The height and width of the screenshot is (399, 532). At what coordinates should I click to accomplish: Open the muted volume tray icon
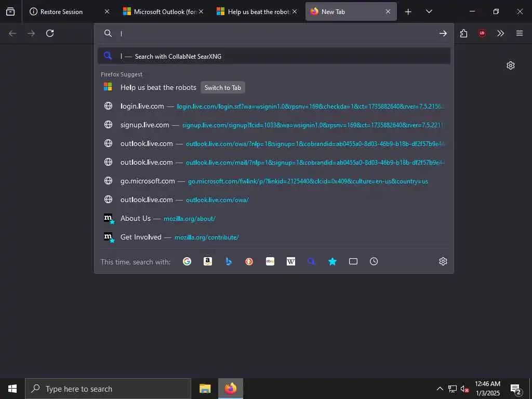point(465,389)
